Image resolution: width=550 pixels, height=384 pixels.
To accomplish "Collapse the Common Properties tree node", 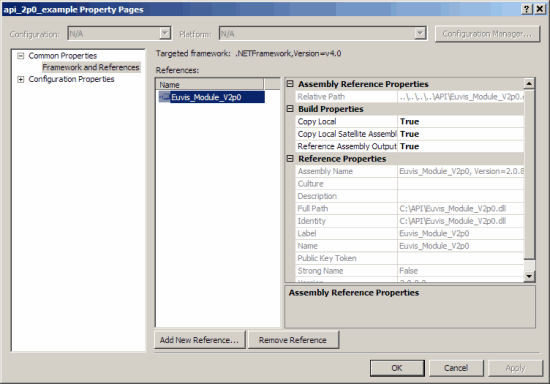I will pyautogui.click(x=21, y=56).
